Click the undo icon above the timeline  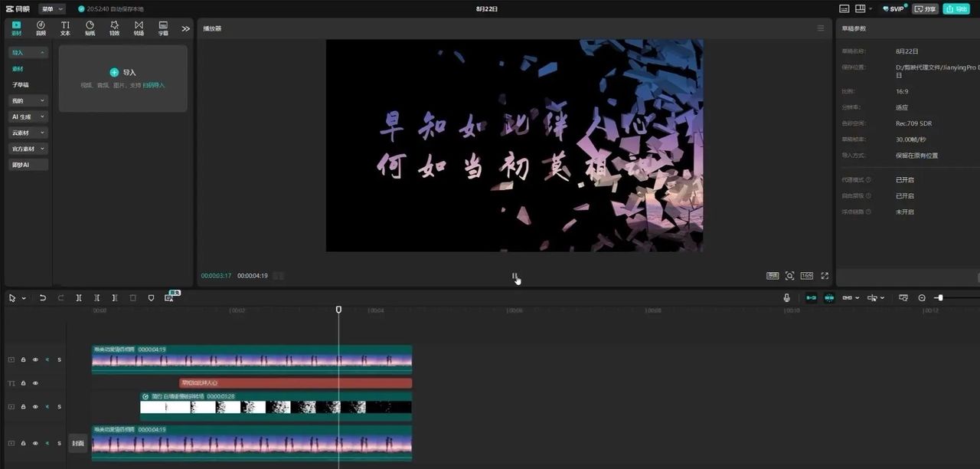42,297
